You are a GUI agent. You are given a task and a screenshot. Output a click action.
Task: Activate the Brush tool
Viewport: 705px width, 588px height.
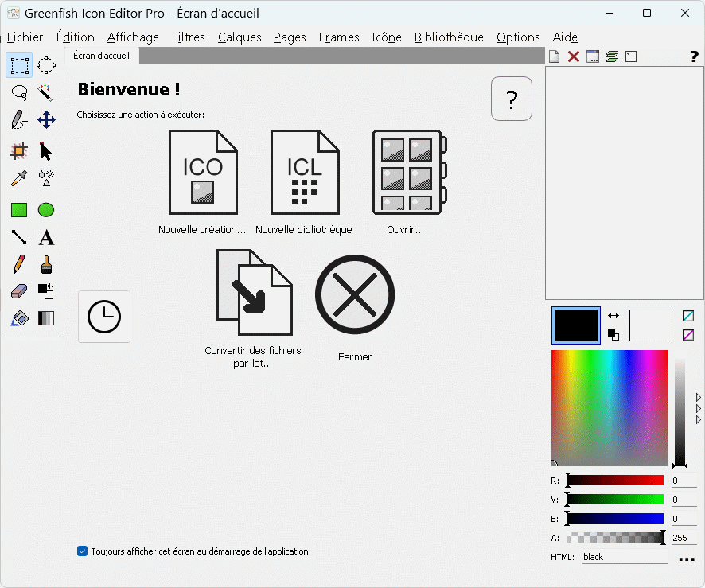(46, 264)
